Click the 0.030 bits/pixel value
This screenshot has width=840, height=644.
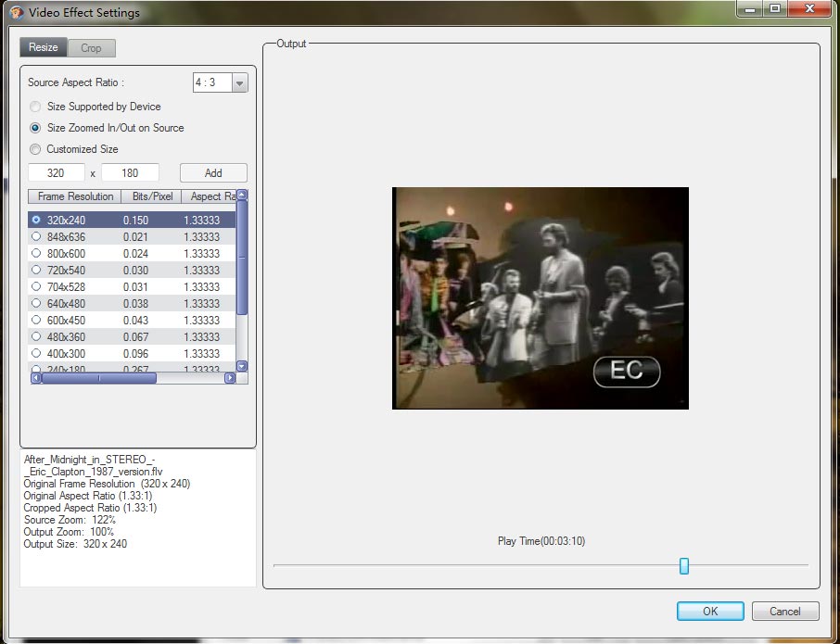(x=135, y=270)
